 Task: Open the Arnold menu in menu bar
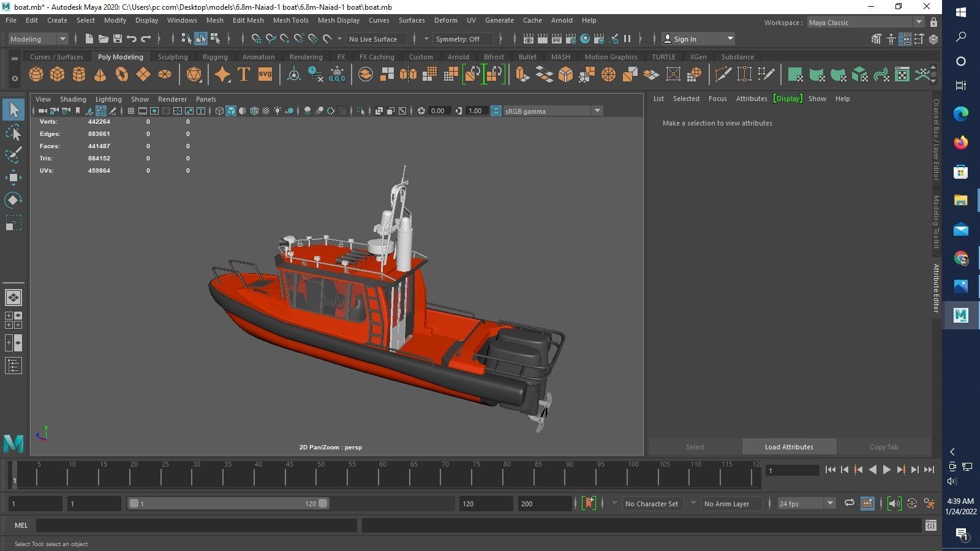tap(562, 20)
